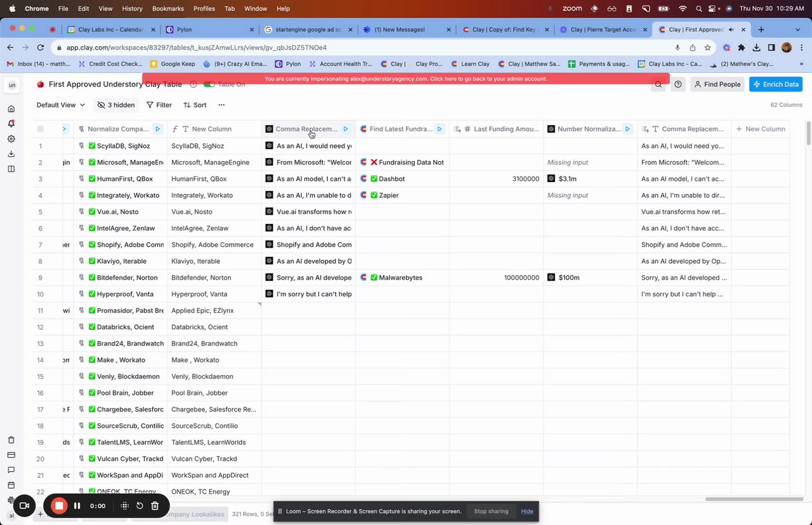Click the vertical scrollbar of the table
Viewport: 812px width, 525px height.
tap(808, 133)
